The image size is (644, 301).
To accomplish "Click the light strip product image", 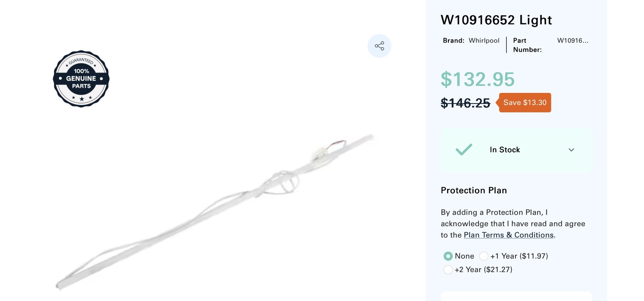I will click(215, 212).
